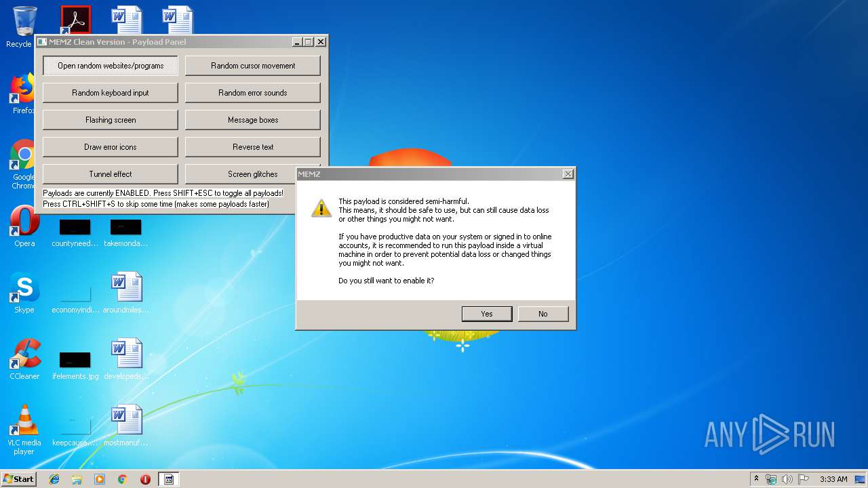
Task: Toggle the Draw error icons payload
Action: coord(111,147)
